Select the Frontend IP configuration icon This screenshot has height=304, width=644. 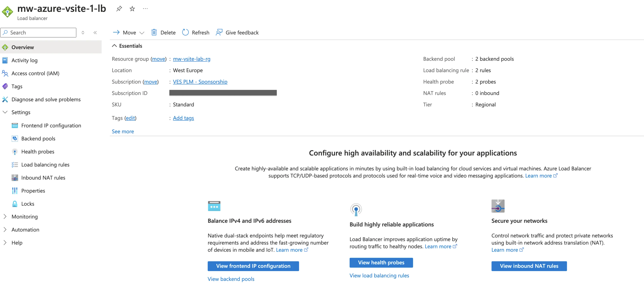tap(15, 125)
